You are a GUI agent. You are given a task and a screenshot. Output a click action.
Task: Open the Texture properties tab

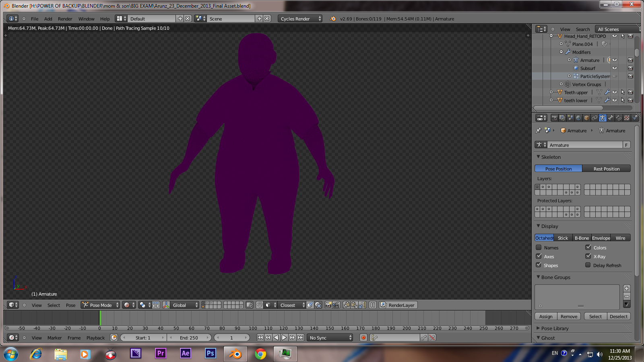pyautogui.click(x=627, y=118)
